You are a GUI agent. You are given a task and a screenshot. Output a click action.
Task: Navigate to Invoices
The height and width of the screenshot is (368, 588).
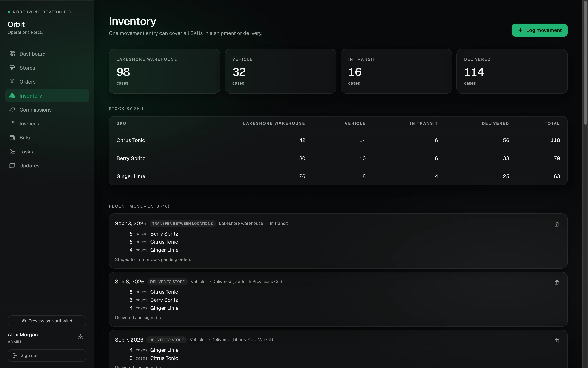[47, 124]
